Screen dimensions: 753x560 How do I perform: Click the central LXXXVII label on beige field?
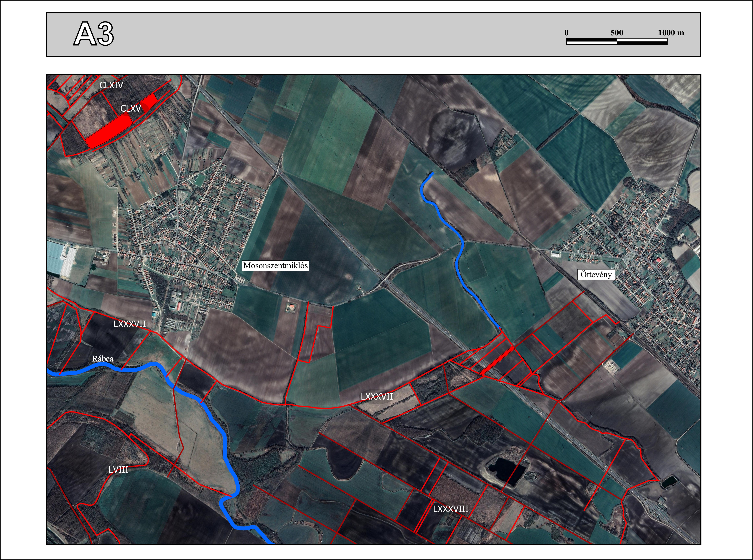click(x=377, y=396)
